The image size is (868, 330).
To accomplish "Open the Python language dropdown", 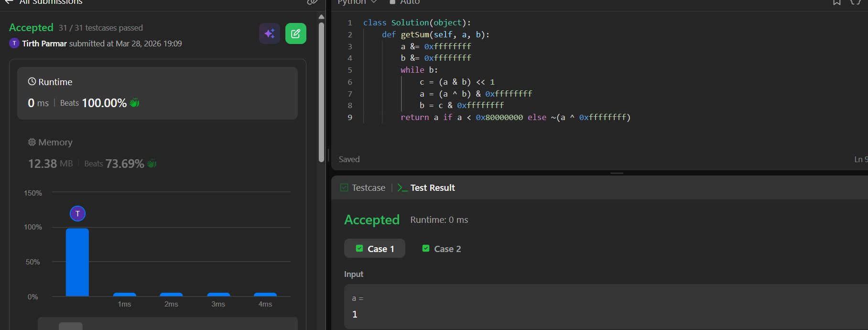I will (357, 2).
